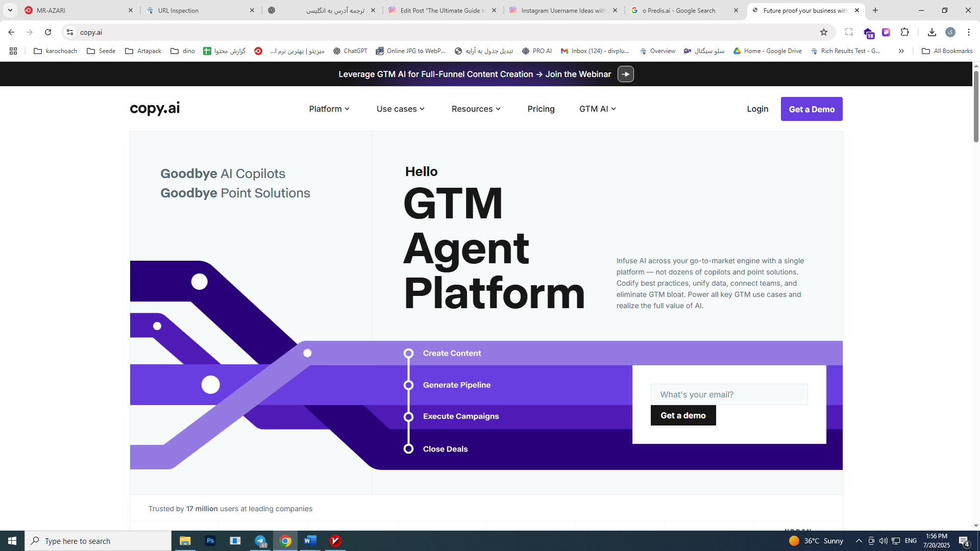The width and height of the screenshot is (980, 551).
Task: Bookmark this page with star icon
Action: pyautogui.click(x=824, y=32)
